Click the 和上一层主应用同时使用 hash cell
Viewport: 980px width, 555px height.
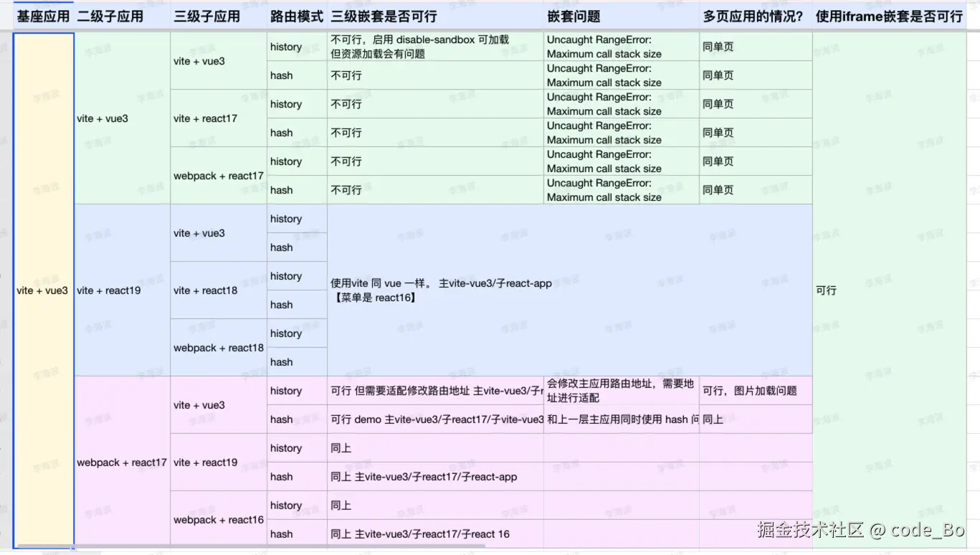(x=622, y=419)
